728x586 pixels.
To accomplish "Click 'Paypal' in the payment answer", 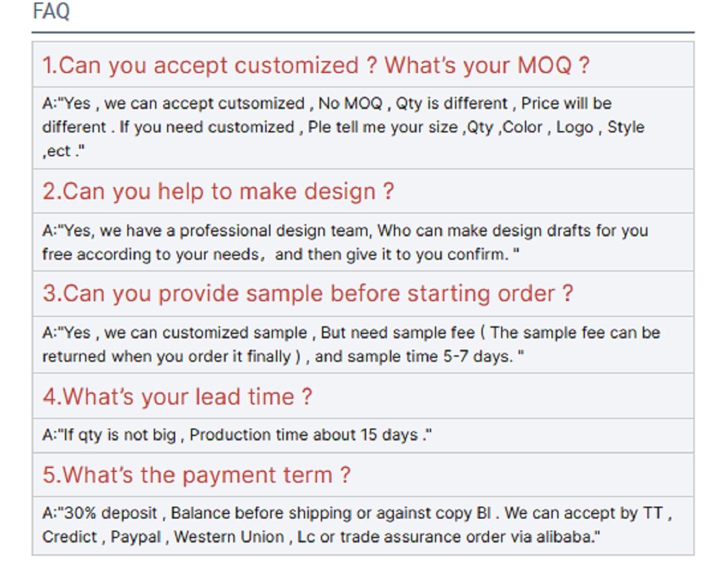I will (136, 537).
